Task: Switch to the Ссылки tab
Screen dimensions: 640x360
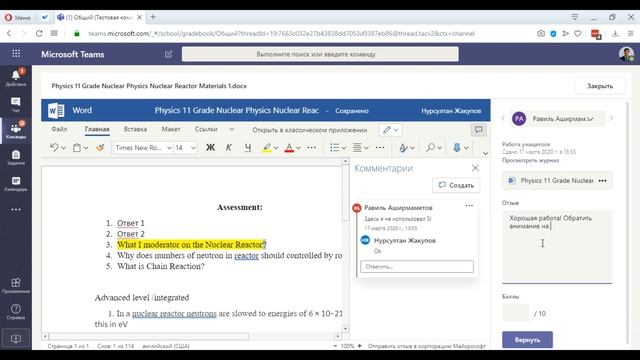Action: pyautogui.click(x=206, y=129)
